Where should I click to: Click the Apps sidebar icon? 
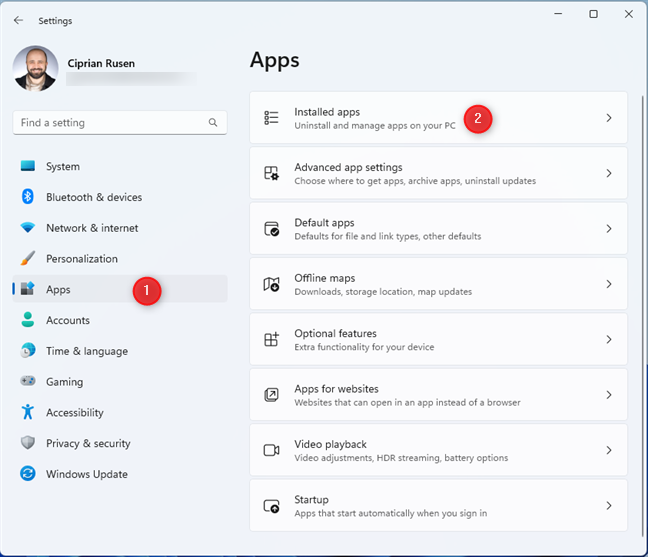[x=28, y=289]
